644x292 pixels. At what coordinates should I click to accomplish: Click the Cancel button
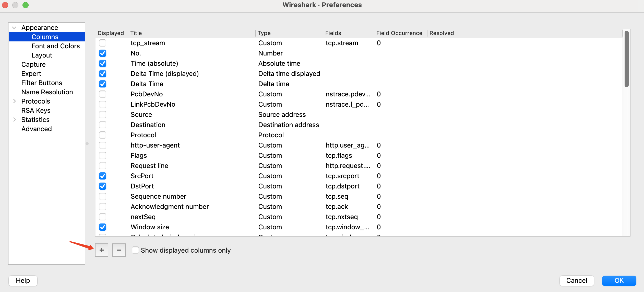576,280
